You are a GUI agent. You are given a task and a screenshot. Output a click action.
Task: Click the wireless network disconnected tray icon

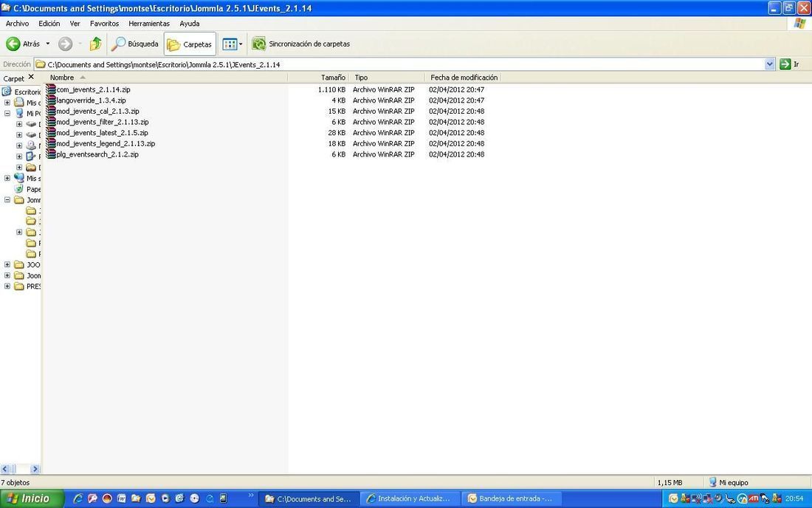pyautogui.click(x=696, y=498)
